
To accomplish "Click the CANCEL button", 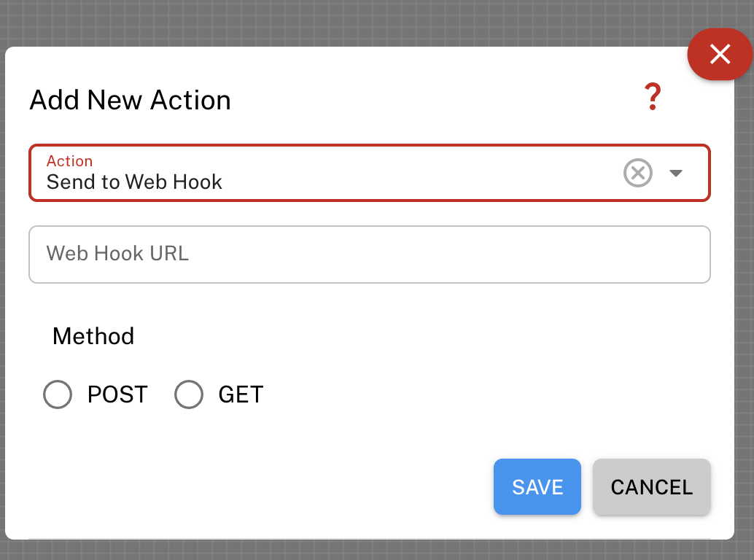I will coord(651,486).
